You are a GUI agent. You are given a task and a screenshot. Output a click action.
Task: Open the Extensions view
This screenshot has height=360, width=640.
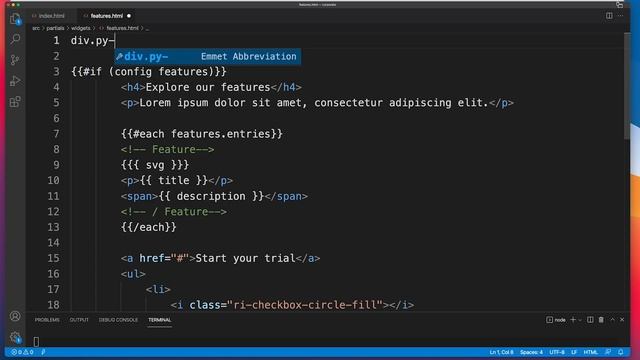click(15, 102)
